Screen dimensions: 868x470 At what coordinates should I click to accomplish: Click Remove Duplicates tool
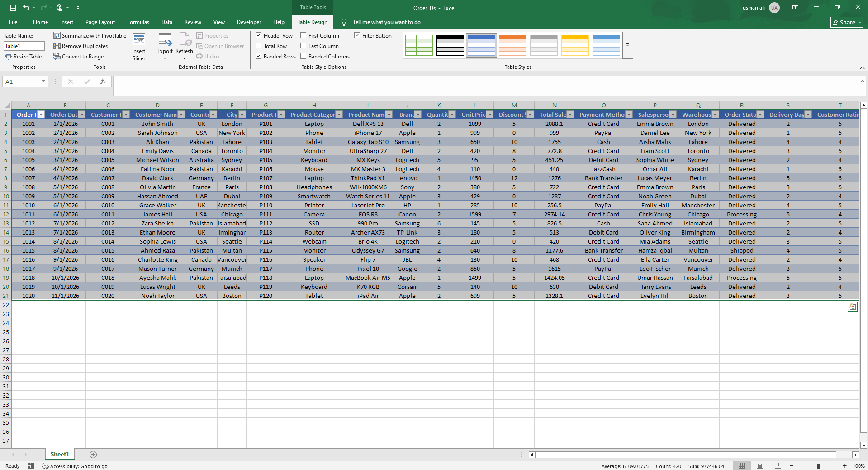click(81, 46)
